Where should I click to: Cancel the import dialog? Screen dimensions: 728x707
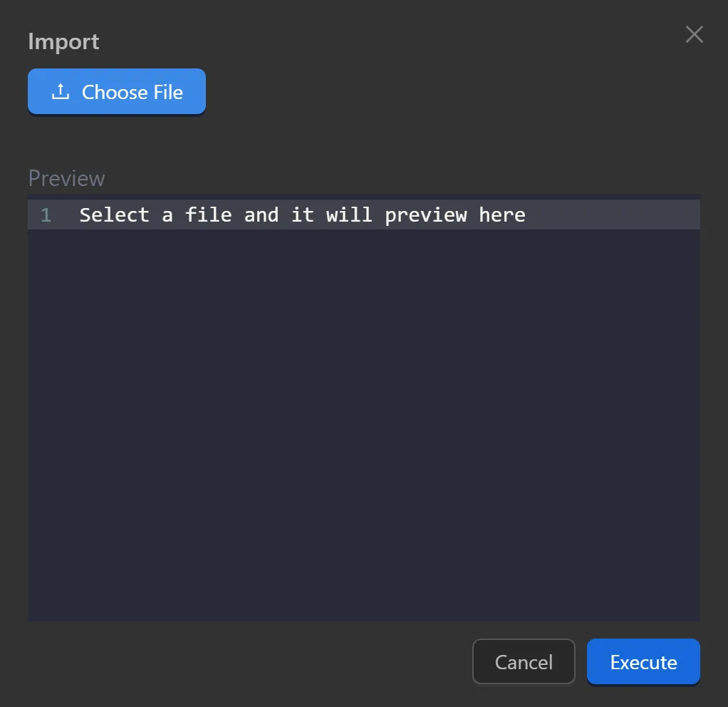click(x=524, y=661)
